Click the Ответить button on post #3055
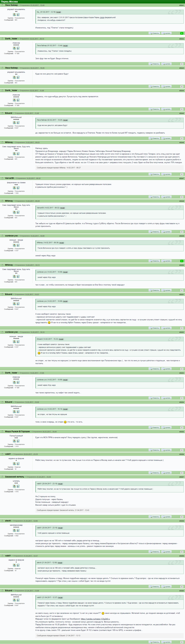The height and width of the screenshot is (644, 185). (x=154, y=450)
